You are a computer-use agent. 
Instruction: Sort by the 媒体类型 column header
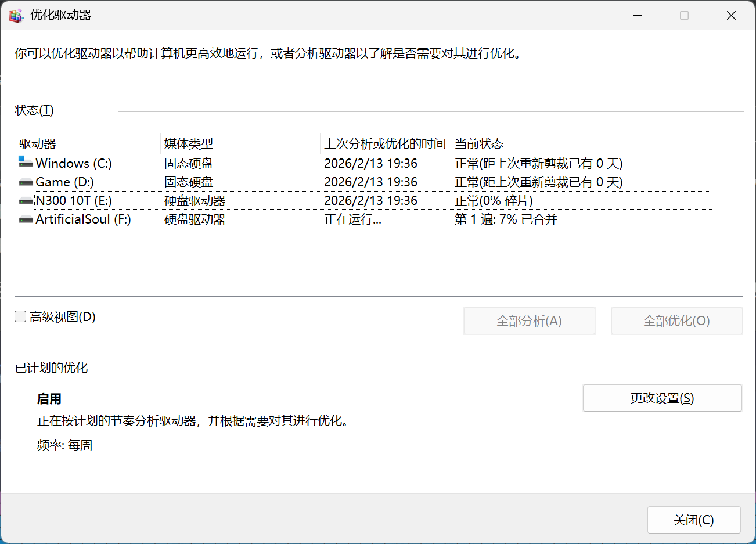tap(240, 143)
